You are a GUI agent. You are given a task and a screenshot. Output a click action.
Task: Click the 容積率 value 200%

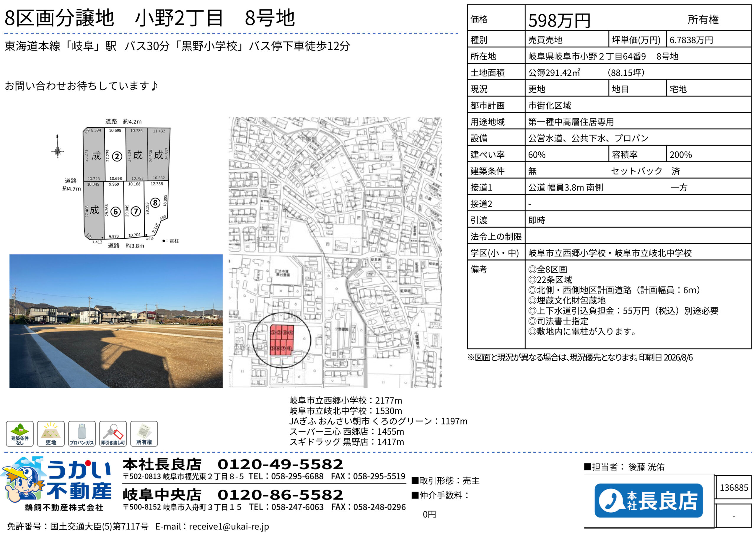[681, 155]
